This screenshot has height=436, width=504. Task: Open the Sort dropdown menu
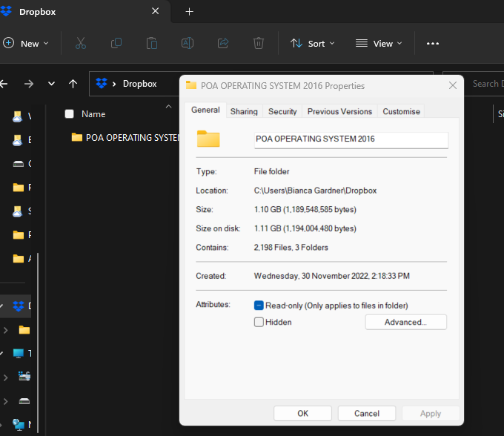(x=312, y=44)
